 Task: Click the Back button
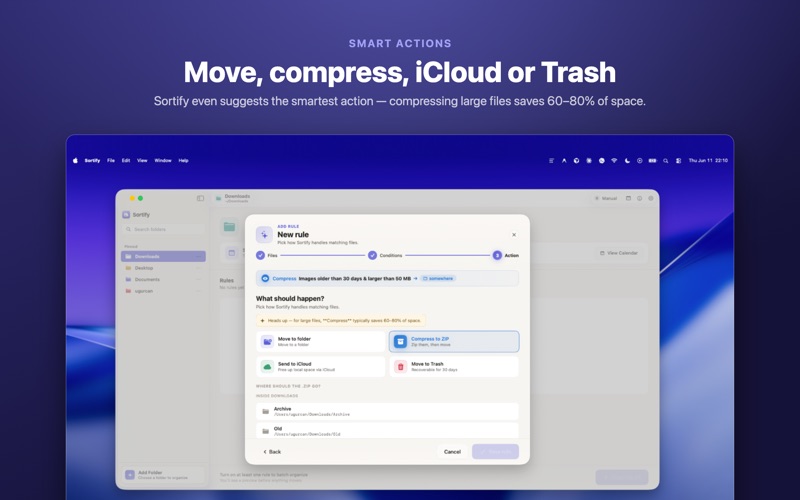click(272, 452)
